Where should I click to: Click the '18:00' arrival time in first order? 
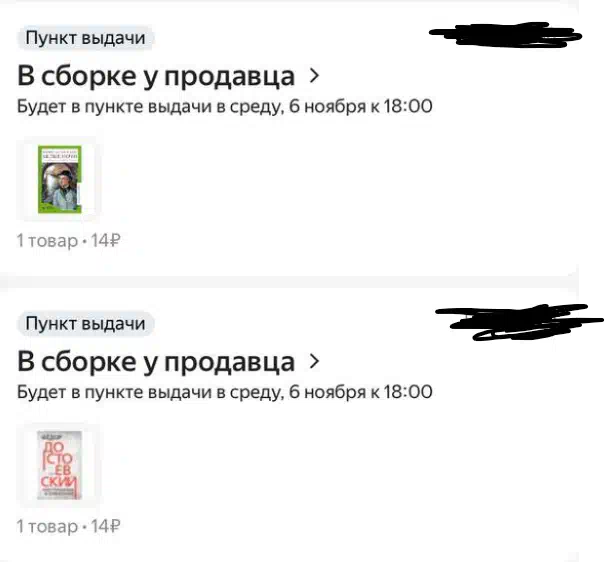coord(408,106)
